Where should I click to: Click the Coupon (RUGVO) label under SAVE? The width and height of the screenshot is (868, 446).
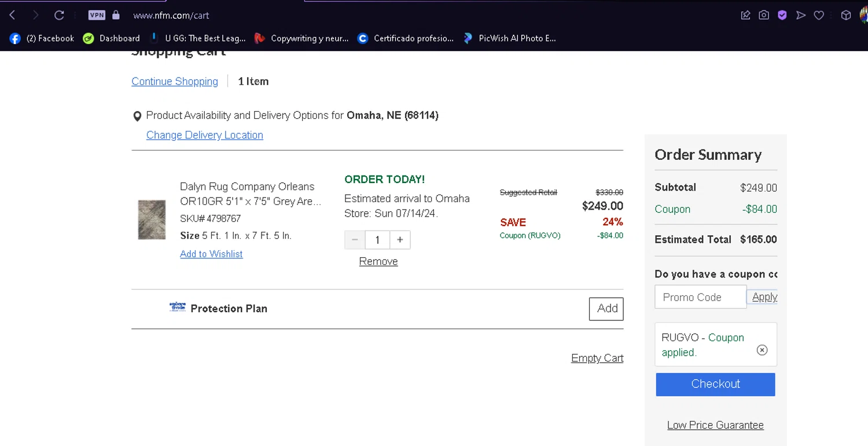point(530,236)
